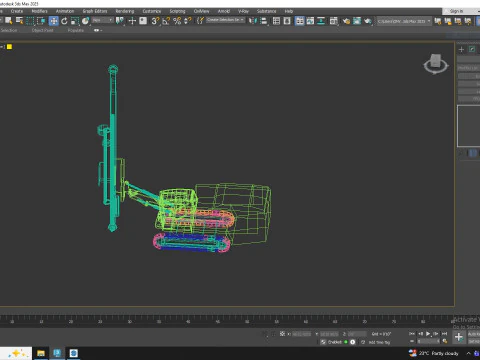Open the Customize menu

point(152,11)
